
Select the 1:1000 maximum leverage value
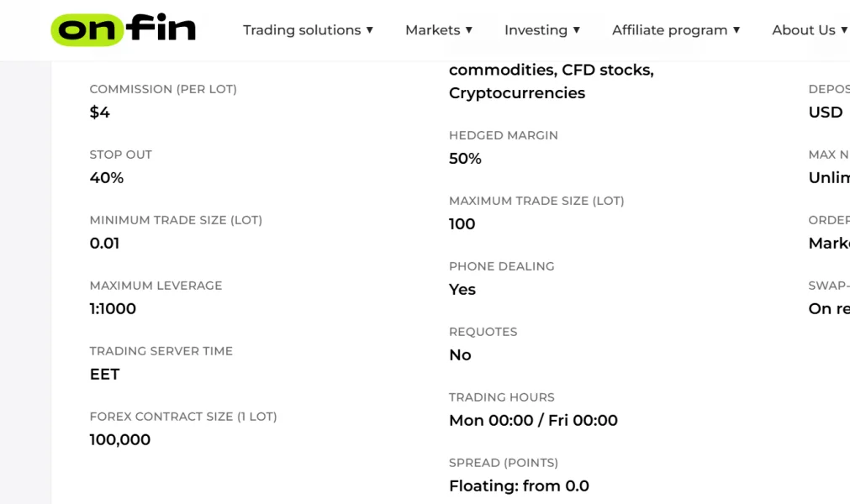coord(113,309)
